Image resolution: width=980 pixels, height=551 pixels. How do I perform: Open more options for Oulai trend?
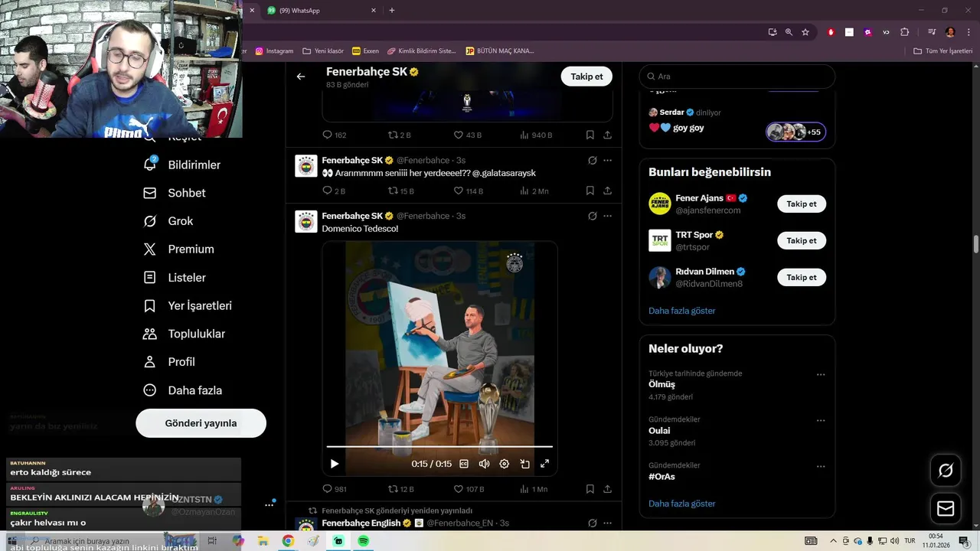click(x=821, y=421)
